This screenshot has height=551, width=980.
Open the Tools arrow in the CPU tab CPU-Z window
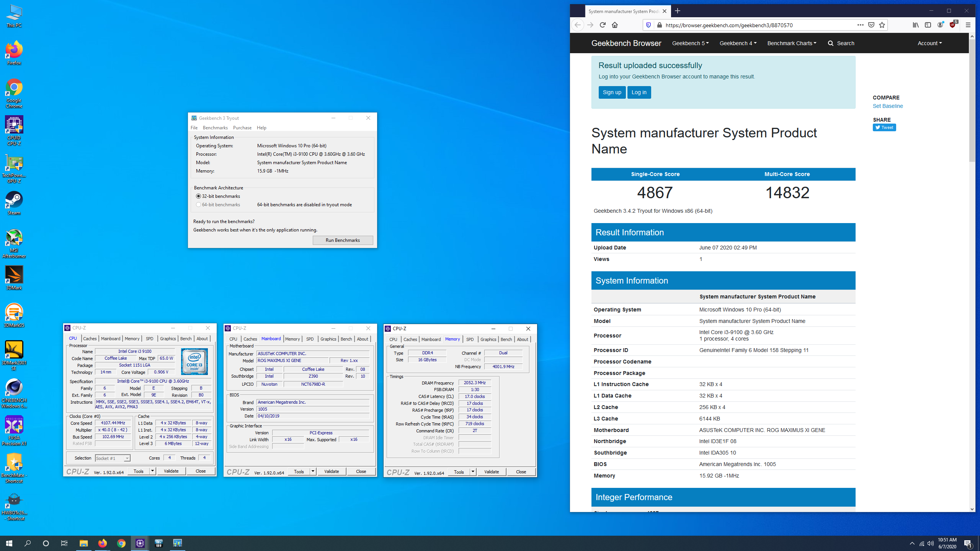click(x=152, y=471)
